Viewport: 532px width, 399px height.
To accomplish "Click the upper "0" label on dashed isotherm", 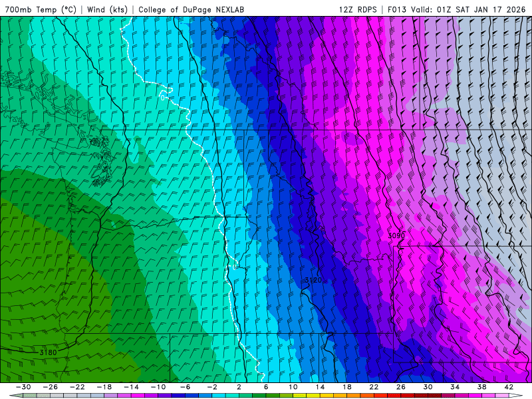I will 163,98.
